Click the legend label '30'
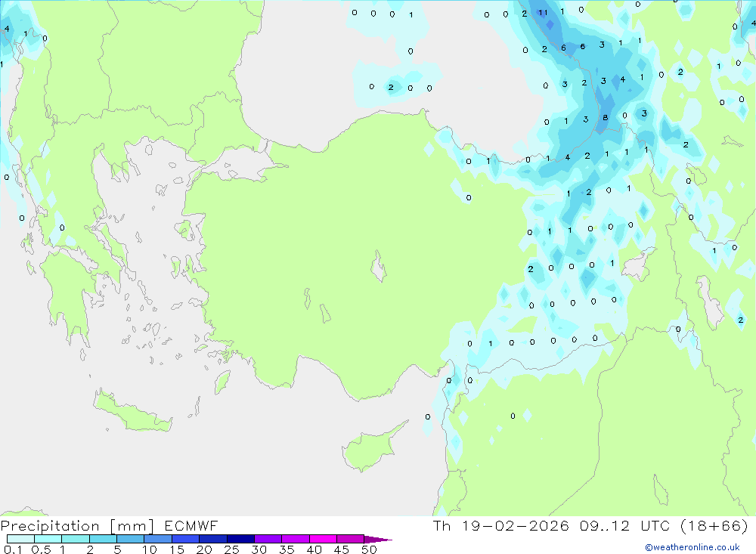756x554 pixels. point(259,549)
